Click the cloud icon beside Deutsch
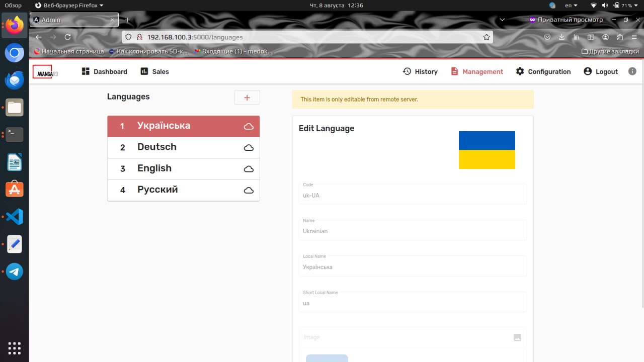The image size is (644, 362). click(249, 148)
